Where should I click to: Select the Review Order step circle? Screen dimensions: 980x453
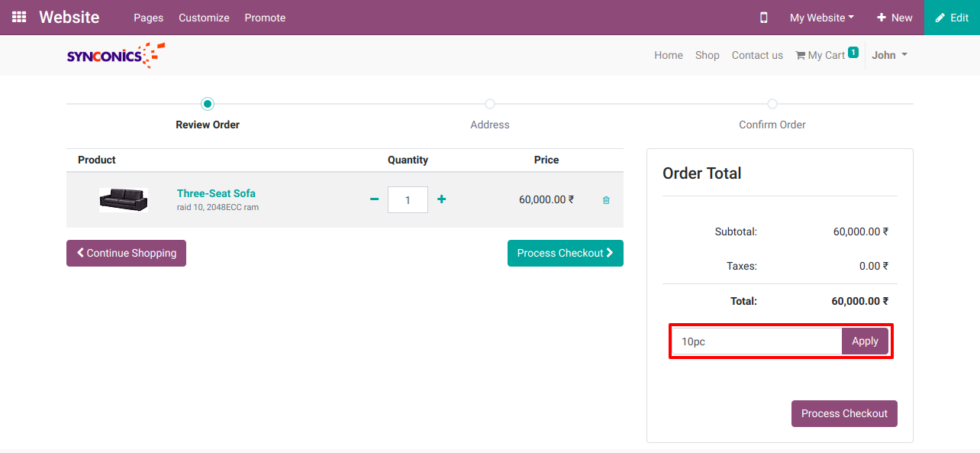(208, 104)
